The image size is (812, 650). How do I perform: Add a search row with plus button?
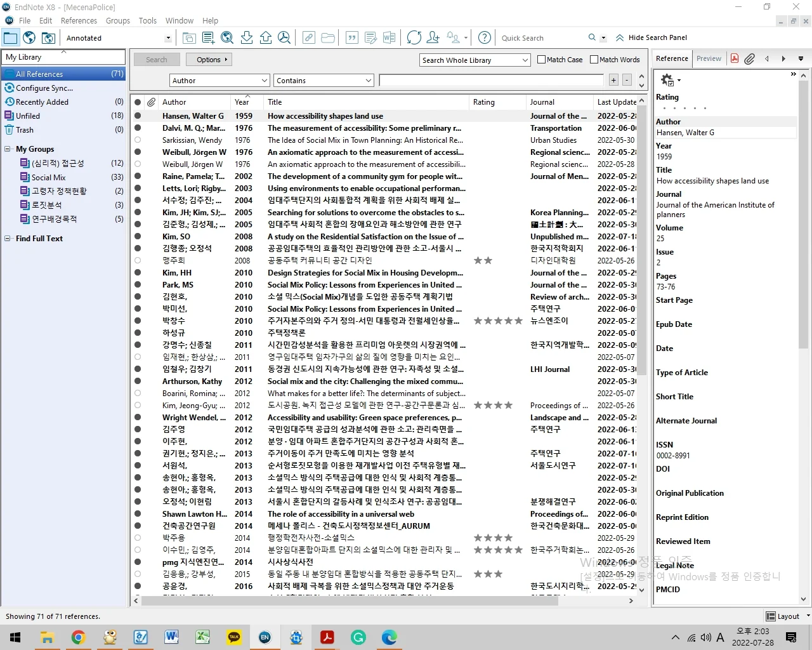tap(613, 80)
